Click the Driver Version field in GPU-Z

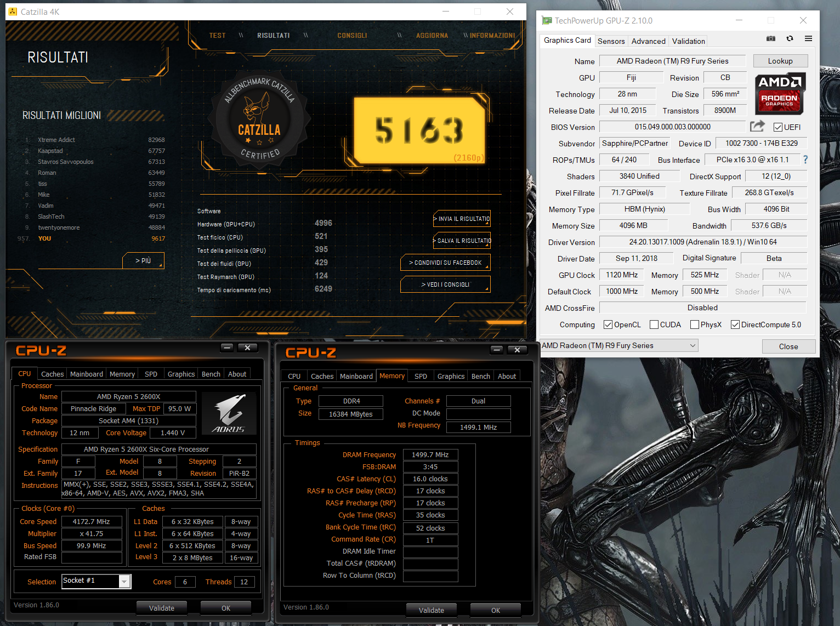[703, 242]
